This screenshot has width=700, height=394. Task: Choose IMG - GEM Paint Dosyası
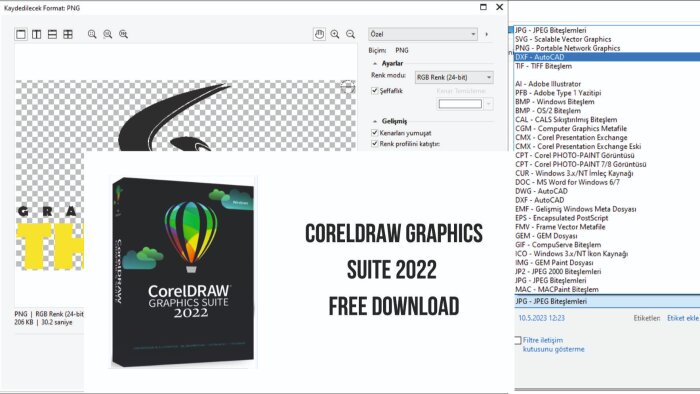pyautogui.click(x=554, y=262)
